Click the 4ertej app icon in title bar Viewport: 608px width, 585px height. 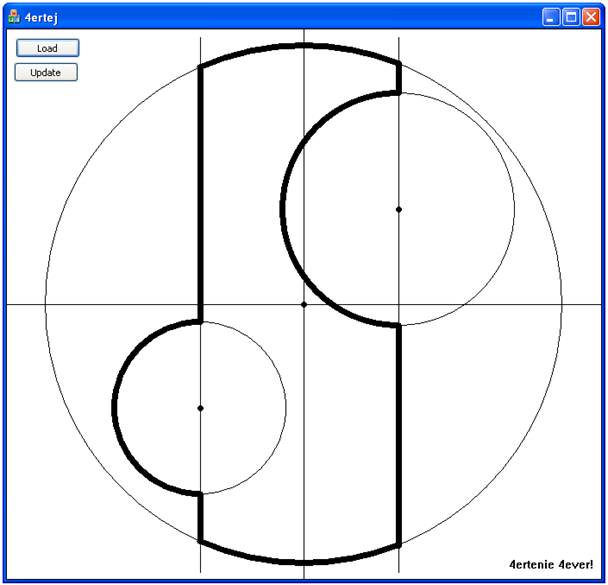(14, 16)
